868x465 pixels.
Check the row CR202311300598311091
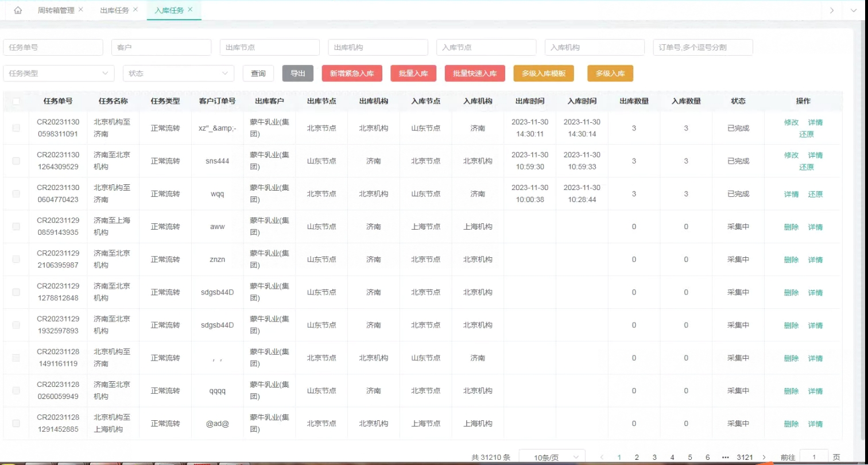point(16,128)
